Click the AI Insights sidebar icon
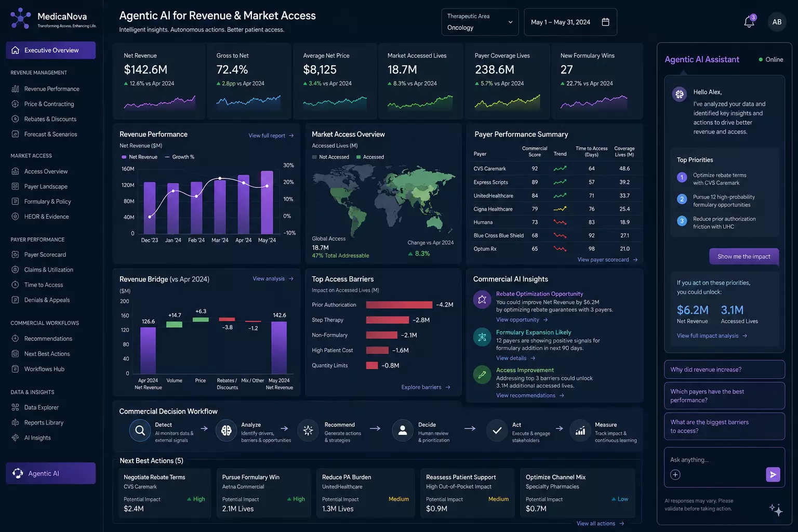The width and height of the screenshot is (798, 532). (15, 437)
